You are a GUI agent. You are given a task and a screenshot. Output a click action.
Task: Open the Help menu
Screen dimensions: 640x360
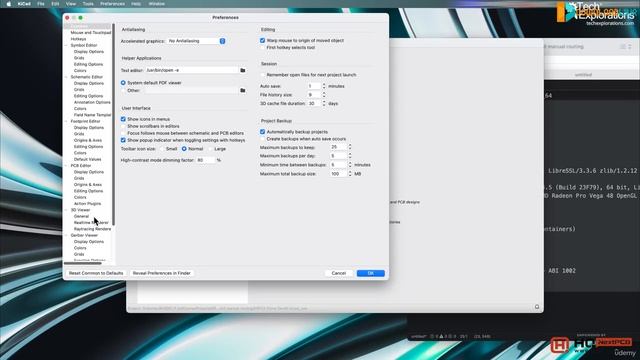point(136,4)
